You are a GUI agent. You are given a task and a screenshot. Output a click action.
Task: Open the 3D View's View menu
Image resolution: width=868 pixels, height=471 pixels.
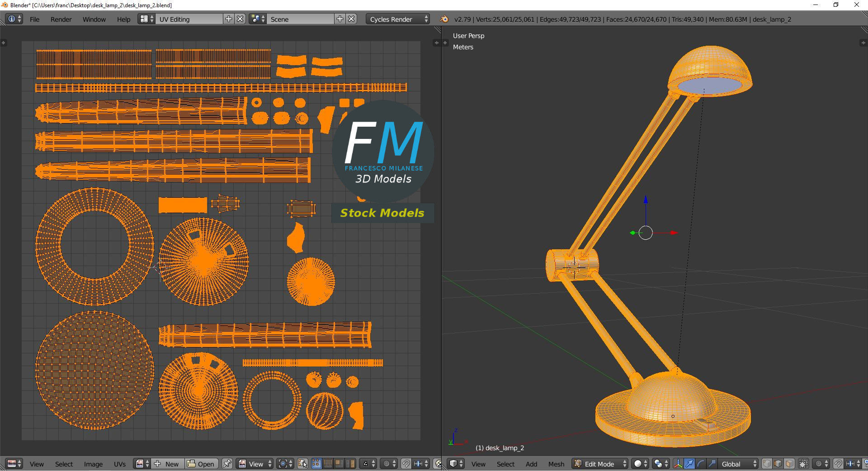tap(478, 464)
